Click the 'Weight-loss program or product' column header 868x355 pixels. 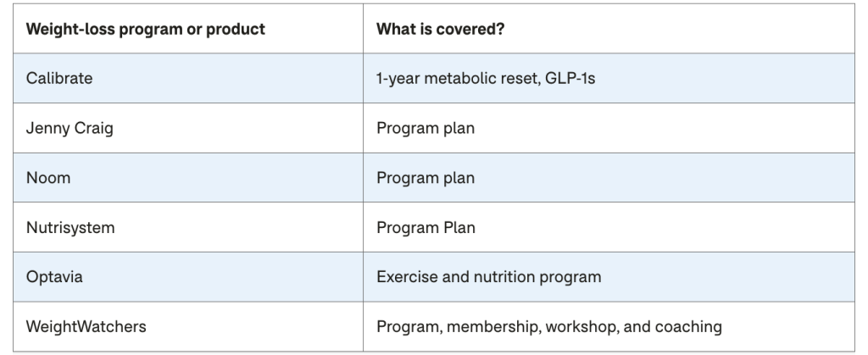pos(147,29)
